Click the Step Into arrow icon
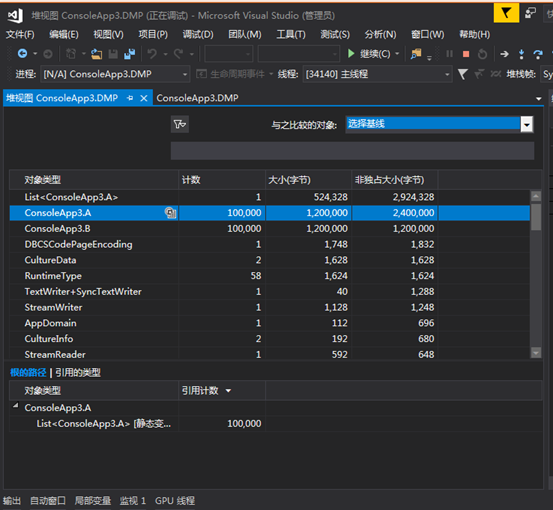Screen dimensions: 553x510 pos(521,54)
